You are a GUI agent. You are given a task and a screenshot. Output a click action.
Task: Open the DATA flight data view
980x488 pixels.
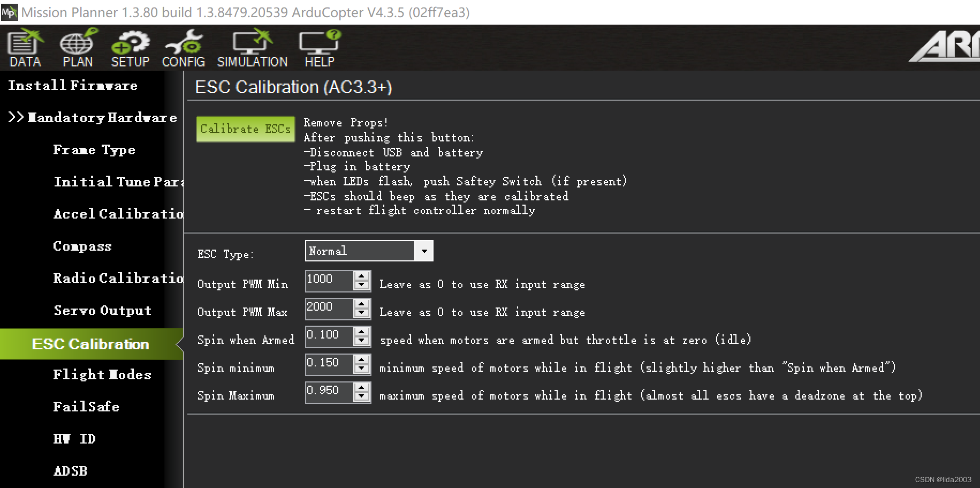pos(25,48)
